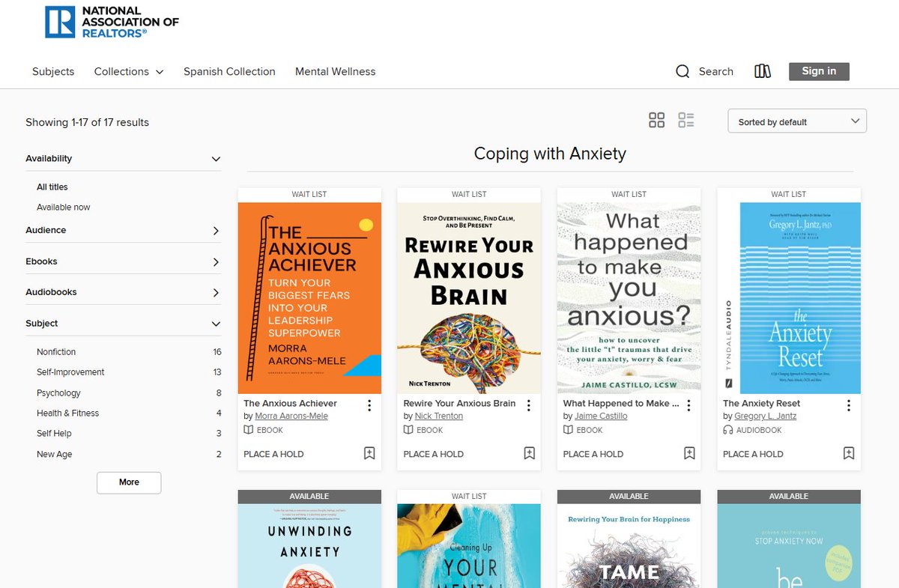Open options menu for Rewire Your Anxious Brain

pyautogui.click(x=529, y=405)
